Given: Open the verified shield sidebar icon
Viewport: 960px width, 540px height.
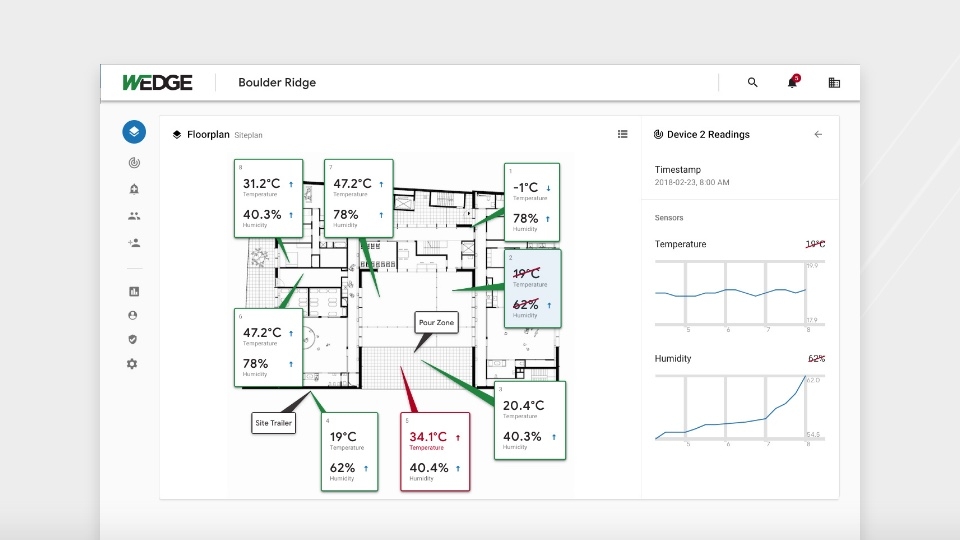Looking at the screenshot, I should pos(132,339).
